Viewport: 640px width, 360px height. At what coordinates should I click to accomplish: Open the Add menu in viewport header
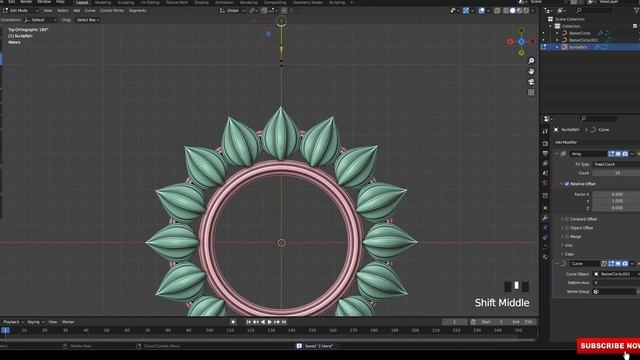point(76,11)
